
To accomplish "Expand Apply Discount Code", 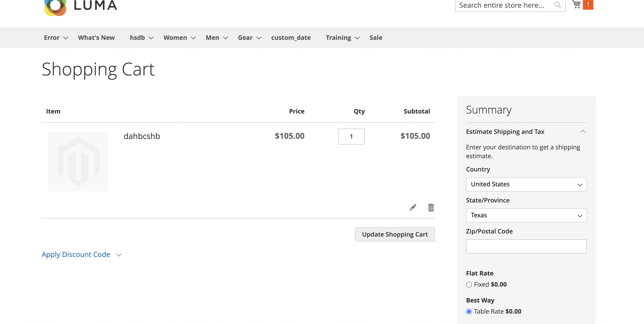I will 76,254.
